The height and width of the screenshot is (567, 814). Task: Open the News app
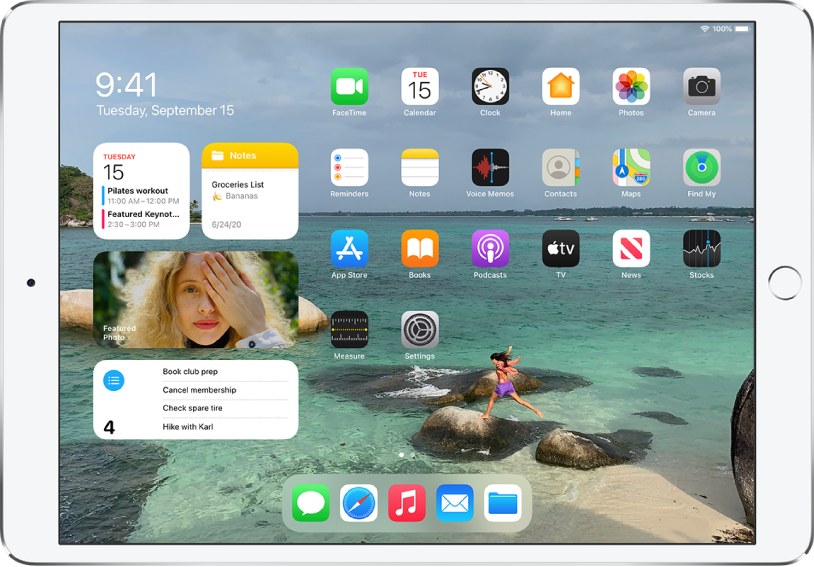pyautogui.click(x=631, y=248)
